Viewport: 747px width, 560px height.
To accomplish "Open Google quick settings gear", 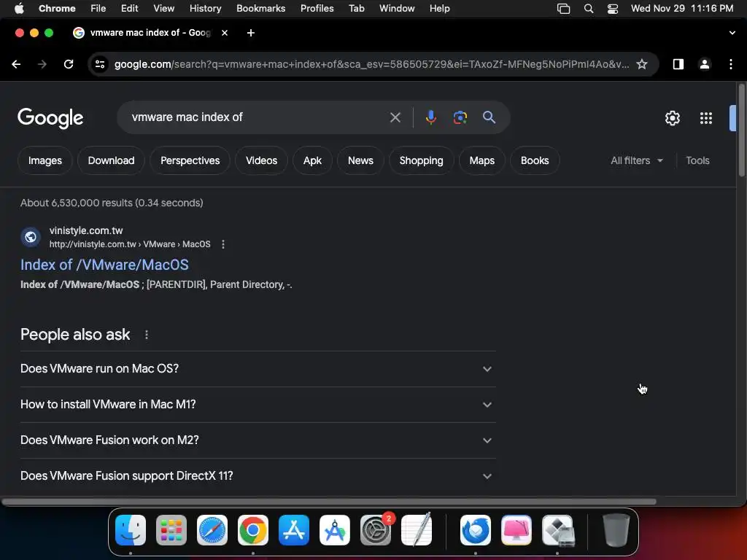I will [x=672, y=118].
